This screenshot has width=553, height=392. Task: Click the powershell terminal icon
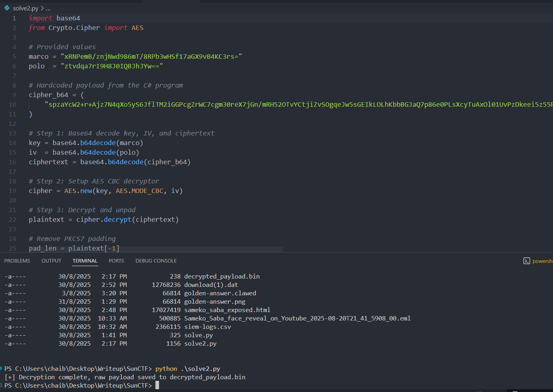click(x=527, y=261)
